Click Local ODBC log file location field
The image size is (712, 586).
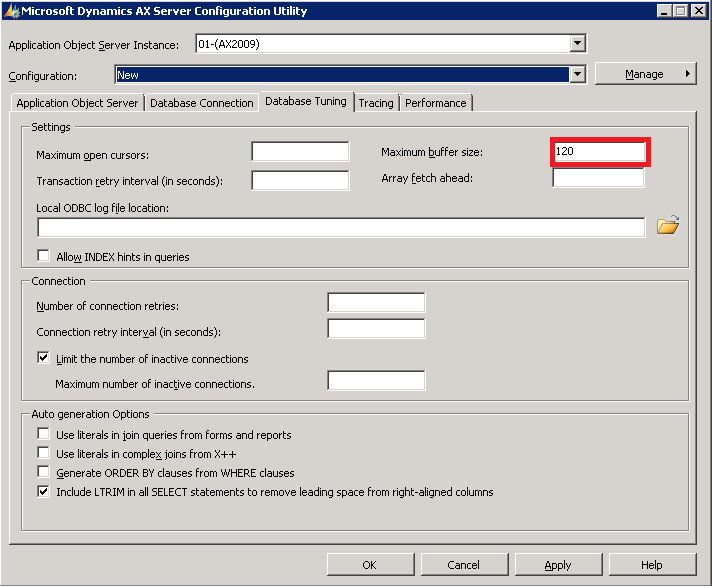[341, 227]
